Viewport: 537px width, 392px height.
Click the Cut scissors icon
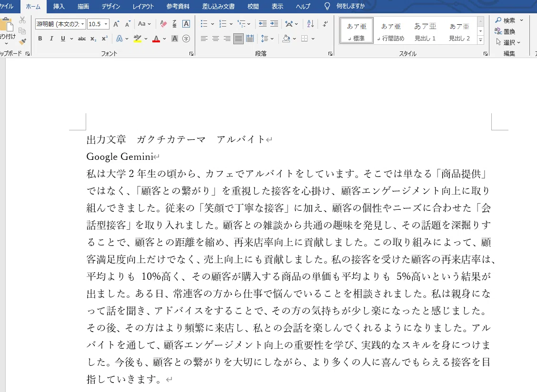click(22, 20)
